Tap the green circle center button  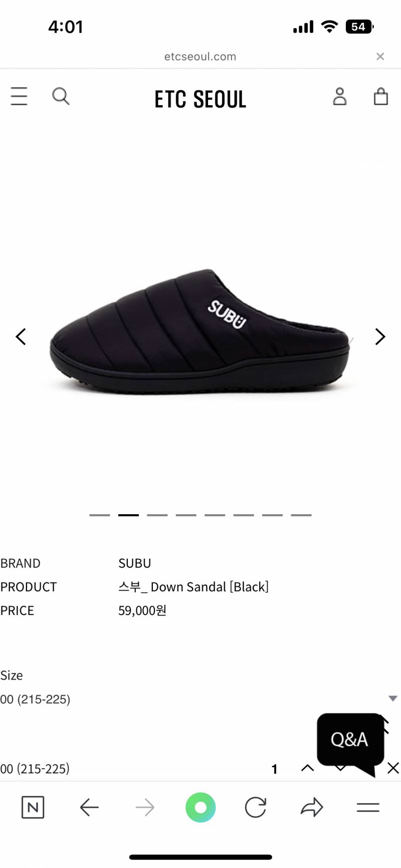point(200,807)
